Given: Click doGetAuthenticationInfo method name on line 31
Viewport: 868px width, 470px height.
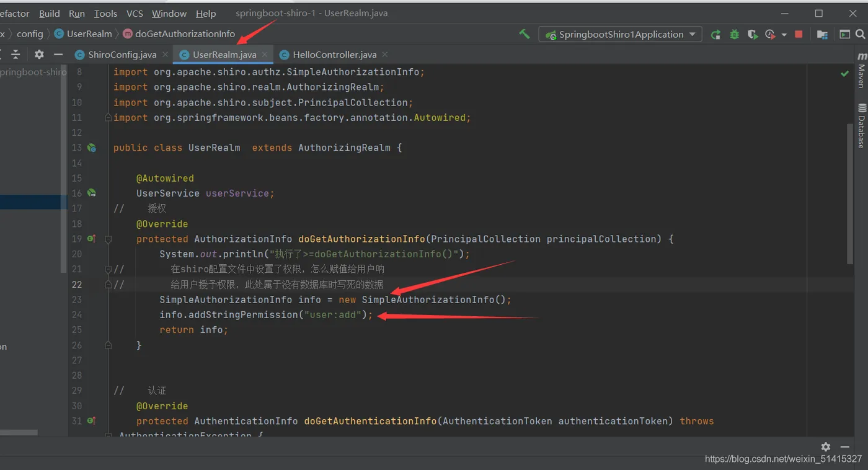Looking at the screenshot, I should pyautogui.click(x=370, y=421).
